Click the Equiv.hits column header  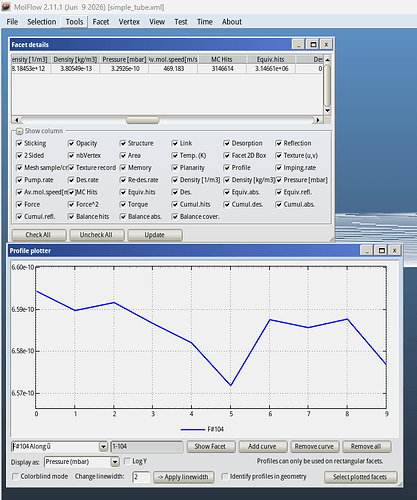270,59
